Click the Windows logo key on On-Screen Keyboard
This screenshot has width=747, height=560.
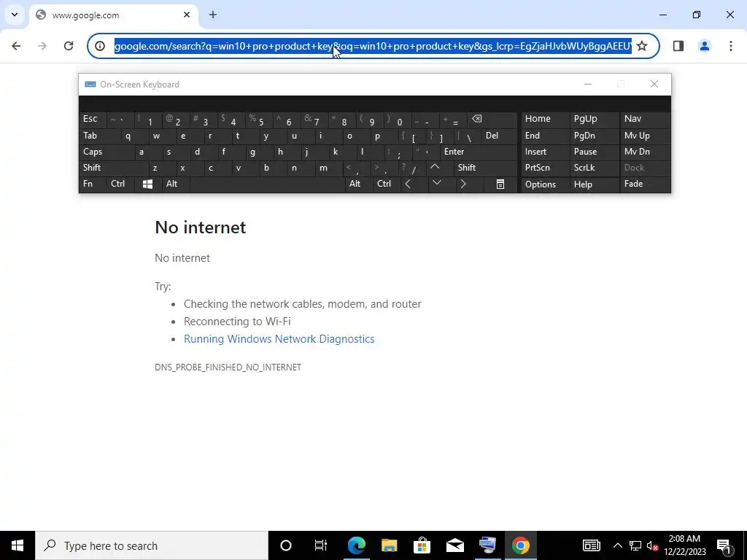click(147, 184)
